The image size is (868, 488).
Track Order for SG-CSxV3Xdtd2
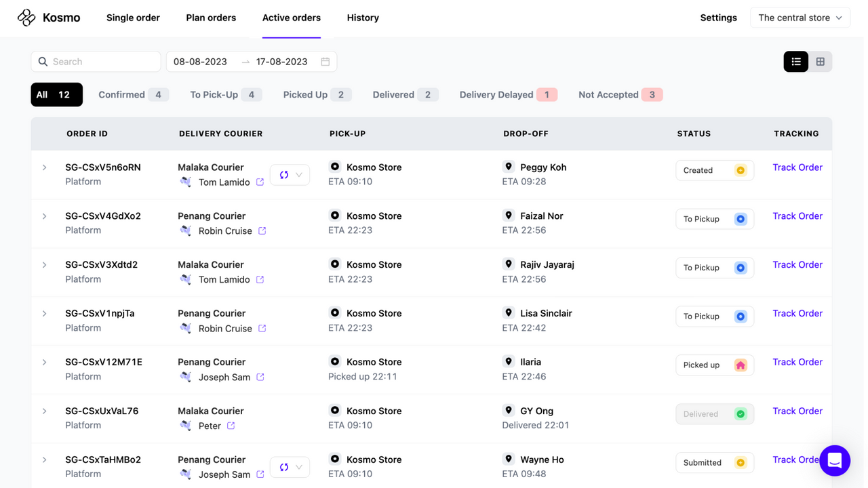[797, 265]
